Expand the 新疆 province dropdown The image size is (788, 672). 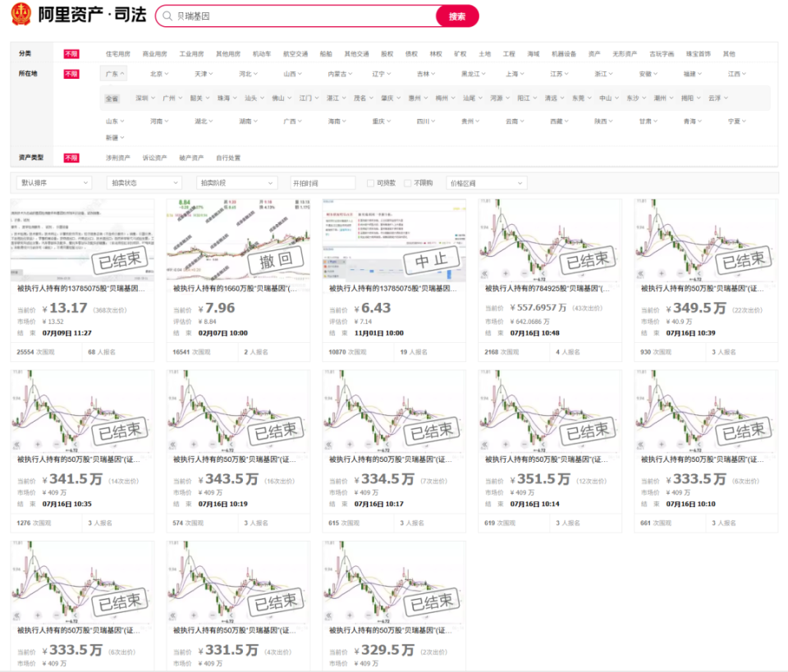pyautogui.click(x=115, y=138)
